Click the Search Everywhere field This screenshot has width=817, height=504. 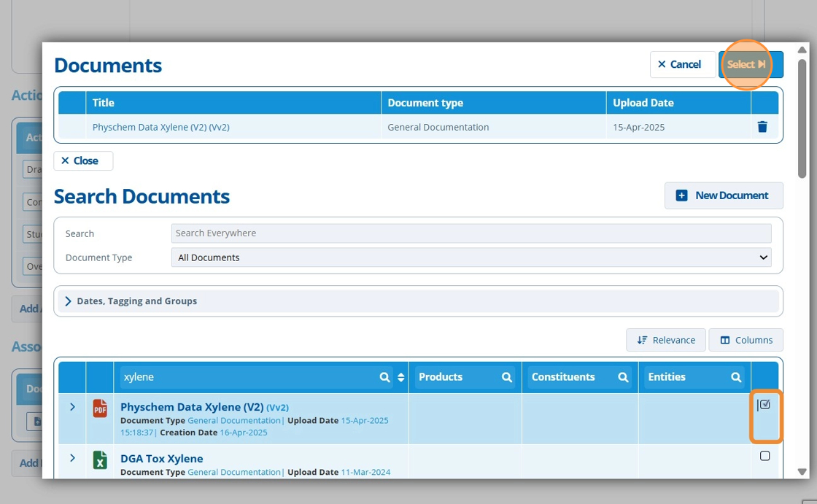pyautogui.click(x=471, y=233)
